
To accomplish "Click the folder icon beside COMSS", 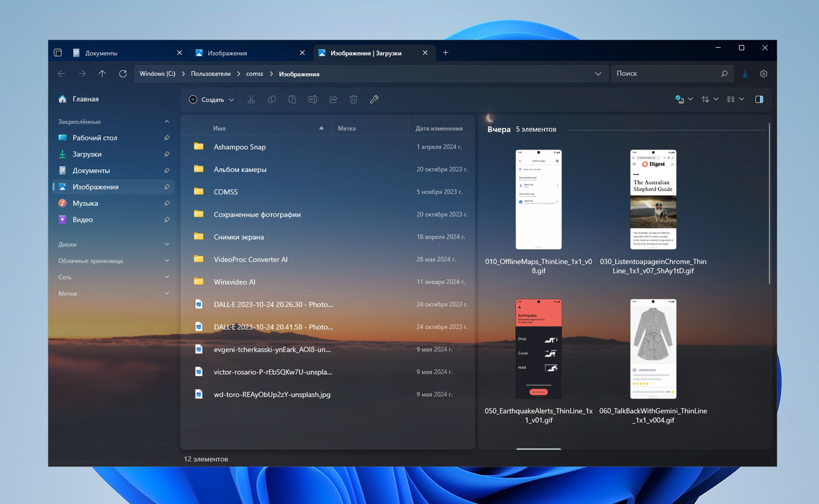I will point(199,192).
